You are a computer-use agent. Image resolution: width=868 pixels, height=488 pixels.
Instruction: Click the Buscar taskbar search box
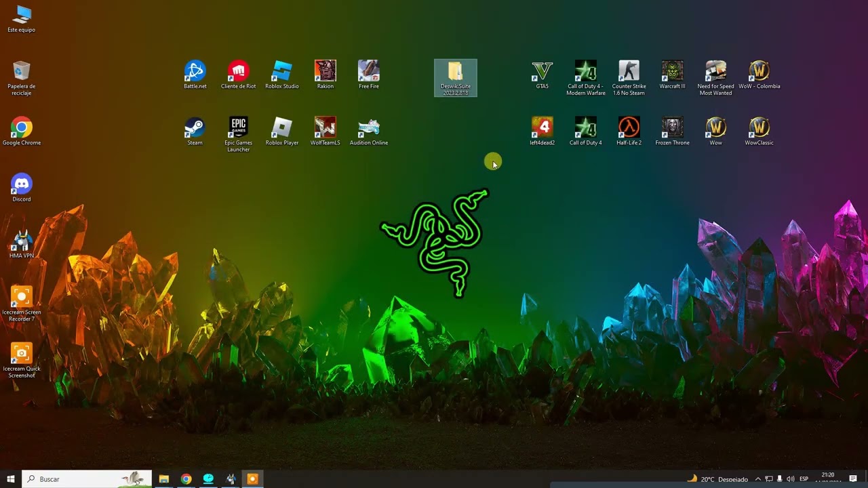coord(87,479)
